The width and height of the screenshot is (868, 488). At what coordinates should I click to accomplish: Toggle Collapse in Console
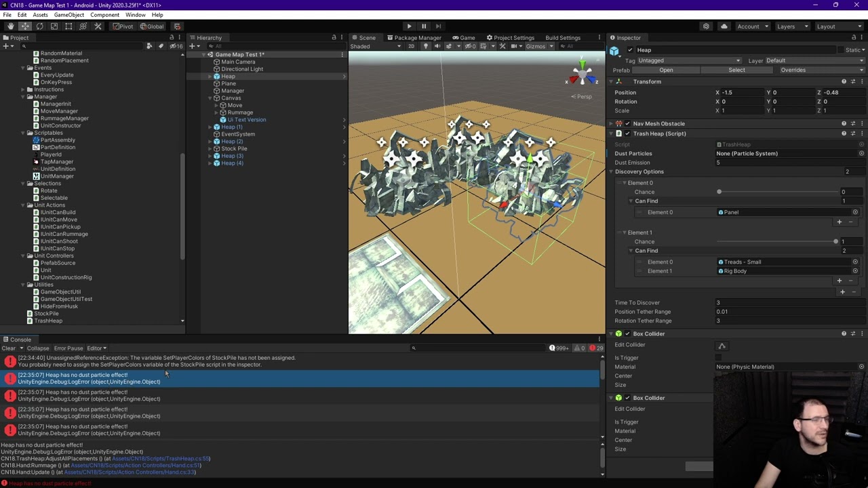(x=38, y=348)
